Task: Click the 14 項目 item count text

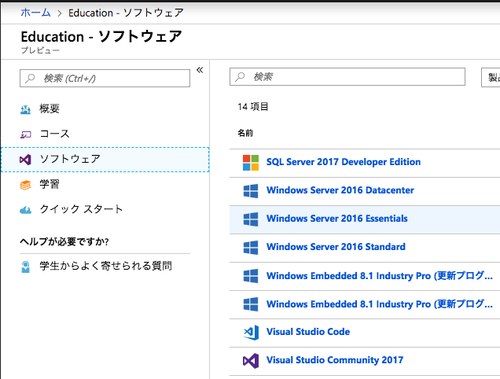Action: point(253,107)
